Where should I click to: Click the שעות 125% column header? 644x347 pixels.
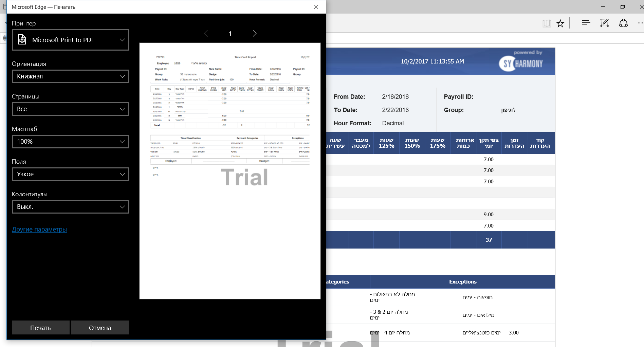tap(387, 143)
